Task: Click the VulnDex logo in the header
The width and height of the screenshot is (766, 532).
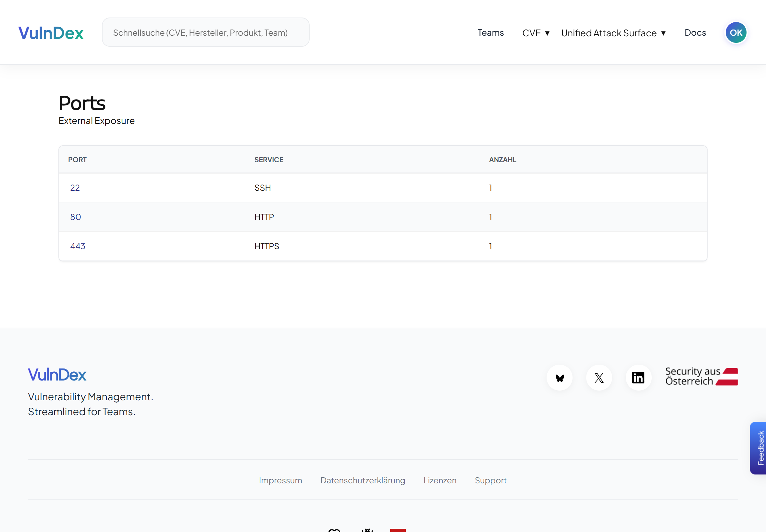Action: 51,32
